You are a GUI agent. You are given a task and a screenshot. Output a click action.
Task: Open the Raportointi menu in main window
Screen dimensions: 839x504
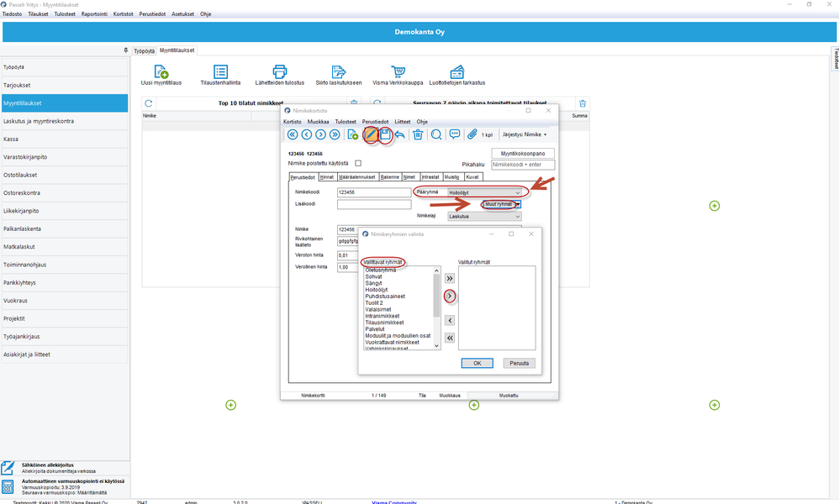click(94, 14)
